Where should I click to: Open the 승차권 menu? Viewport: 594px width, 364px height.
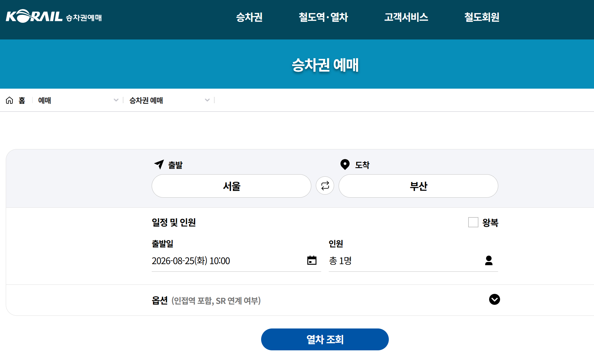(249, 17)
